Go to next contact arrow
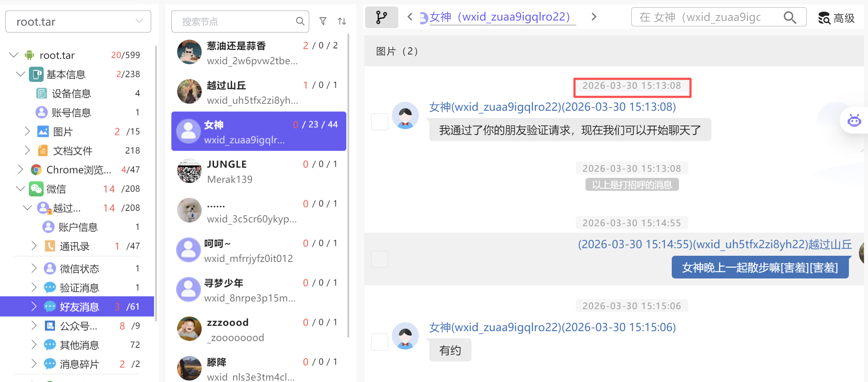This screenshot has width=868, height=382. click(594, 17)
